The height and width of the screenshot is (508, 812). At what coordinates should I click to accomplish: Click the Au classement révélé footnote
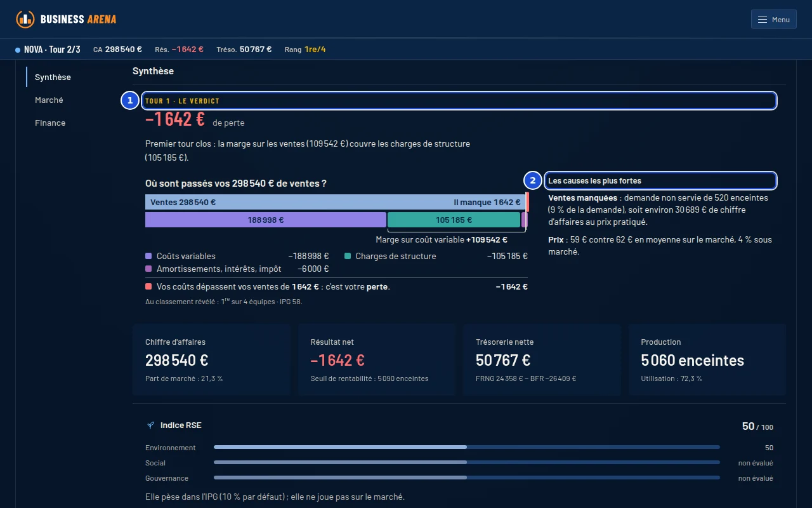pos(223,302)
